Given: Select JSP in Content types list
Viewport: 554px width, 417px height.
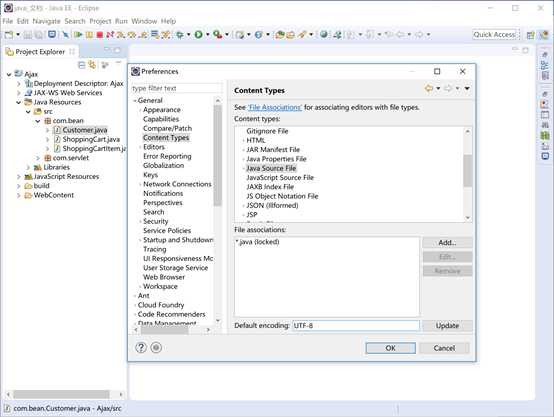Looking at the screenshot, I should coord(252,215).
